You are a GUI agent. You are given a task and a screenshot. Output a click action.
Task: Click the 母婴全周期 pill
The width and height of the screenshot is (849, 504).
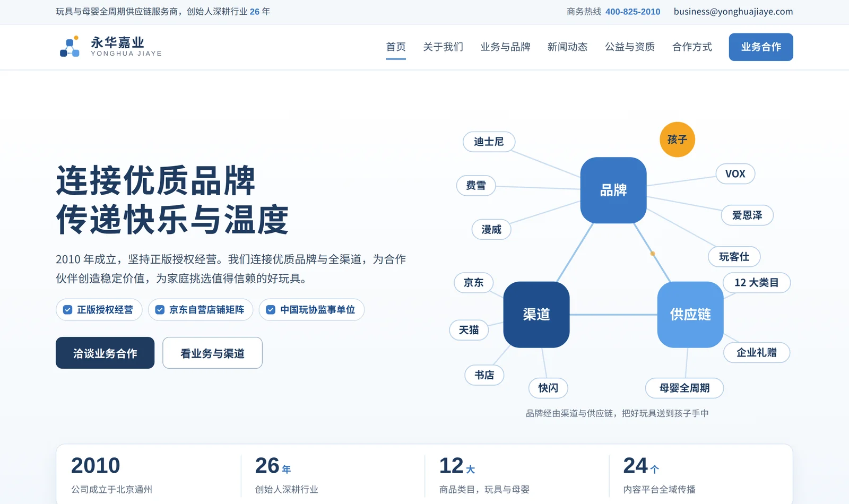pos(685,388)
